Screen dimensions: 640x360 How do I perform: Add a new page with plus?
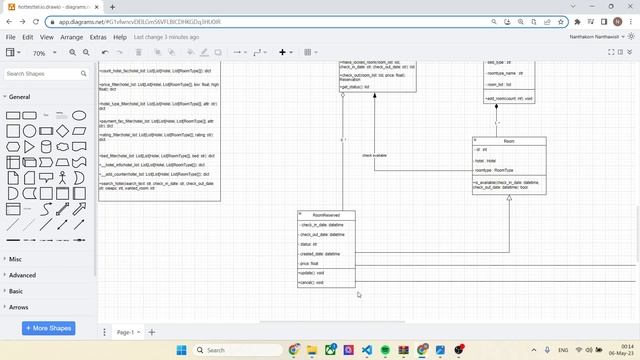[x=152, y=332]
